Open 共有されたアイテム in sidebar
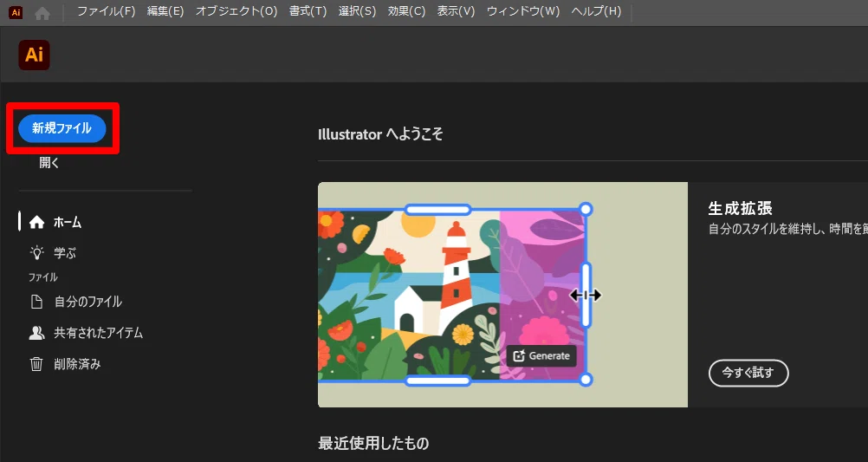 tap(99, 333)
